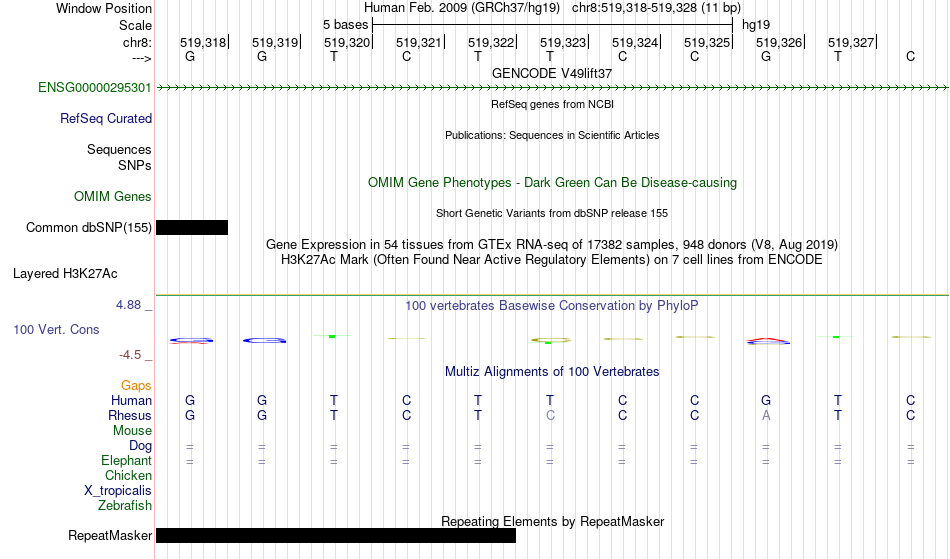The image size is (950, 559).
Task: Click the chr8:519,318-519,328 window position text
Action: pos(656,8)
